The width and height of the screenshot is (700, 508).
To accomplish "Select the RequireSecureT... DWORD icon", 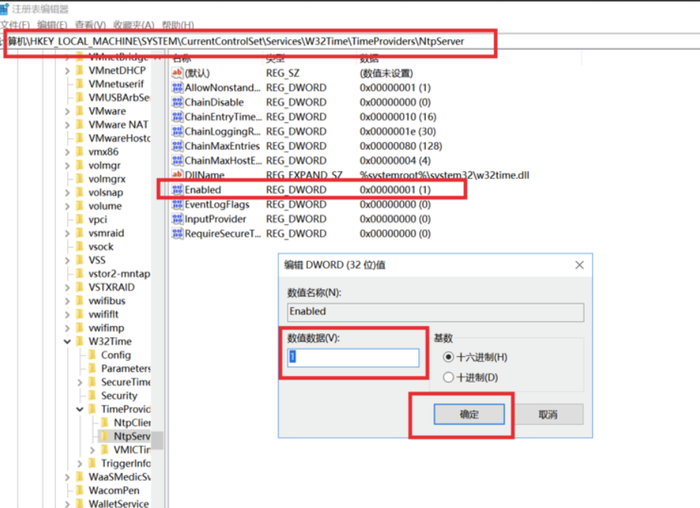I will pyautogui.click(x=177, y=233).
